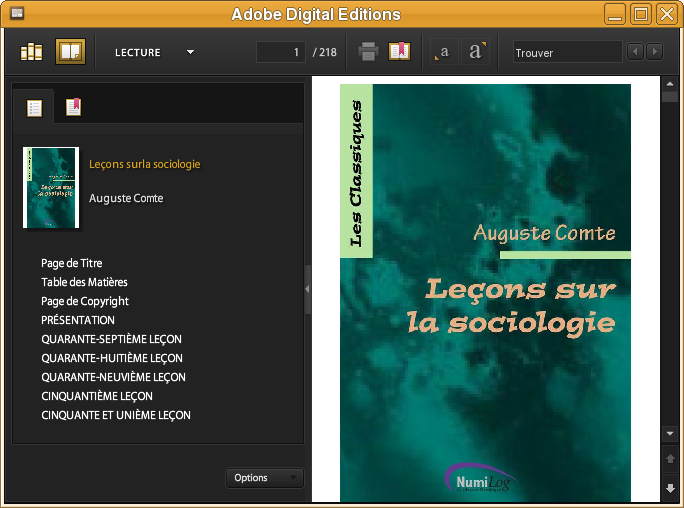Open the LECTURE dropdown menu
The width and height of the screenshot is (684, 508).
(x=154, y=52)
